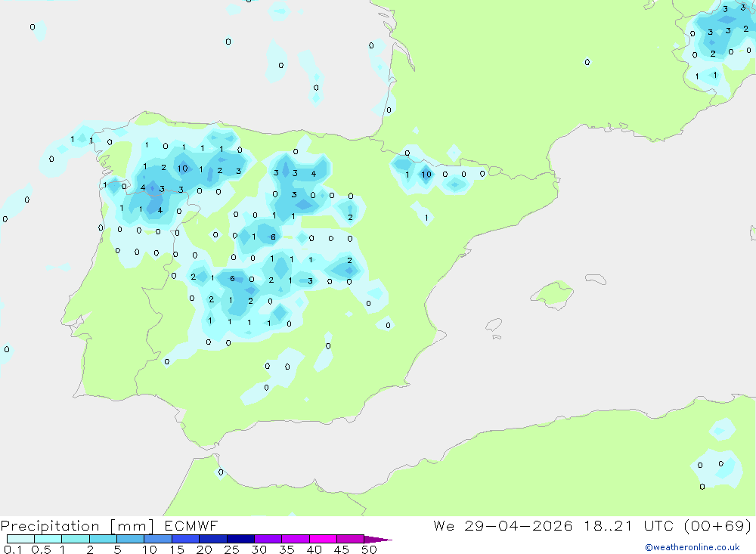Click the 'Precipitation [mm]' title text
The image size is (756, 554).
[77, 526]
